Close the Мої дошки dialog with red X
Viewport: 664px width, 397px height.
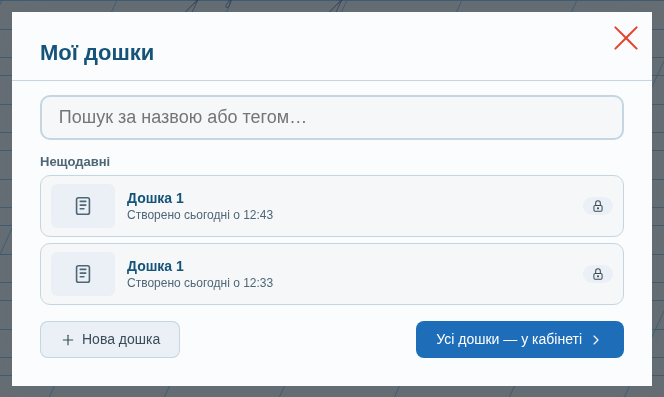625,38
